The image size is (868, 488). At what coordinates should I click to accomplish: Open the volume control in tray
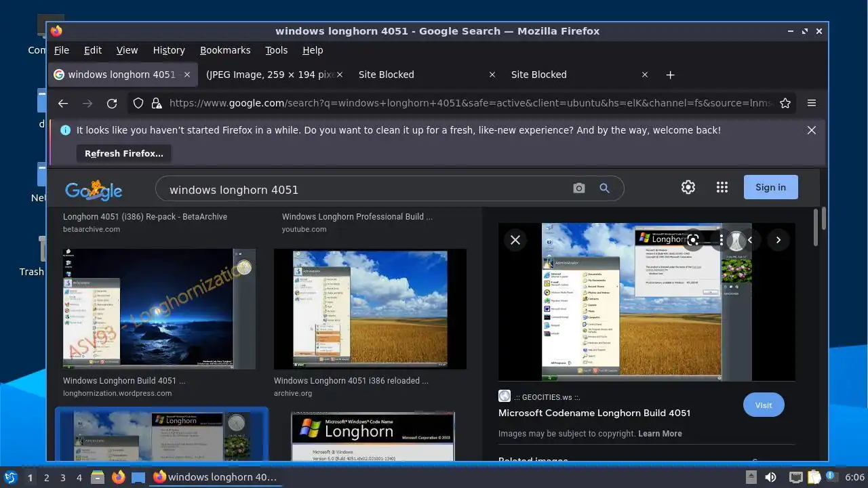click(x=770, y=477)
